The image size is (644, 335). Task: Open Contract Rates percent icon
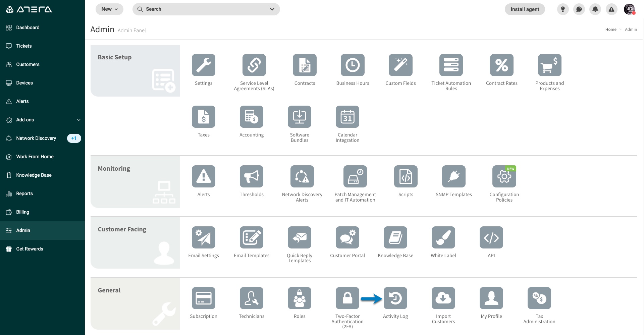coord(502,65)
